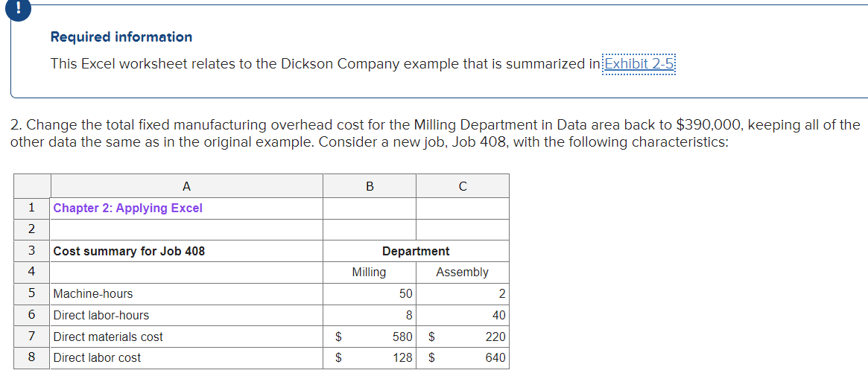Click the 'Direct labor cost' row label
This screenshot has width=868, height=376.
click(186, 357)
